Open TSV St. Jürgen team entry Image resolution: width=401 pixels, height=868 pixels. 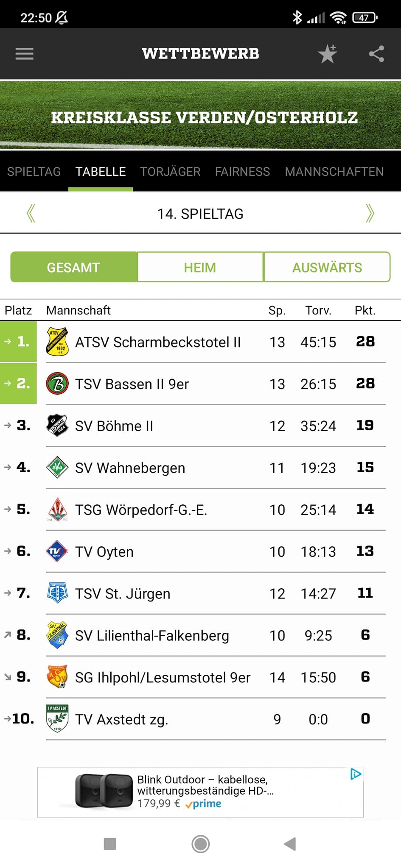pyautogui.click(x=123, y=594)
